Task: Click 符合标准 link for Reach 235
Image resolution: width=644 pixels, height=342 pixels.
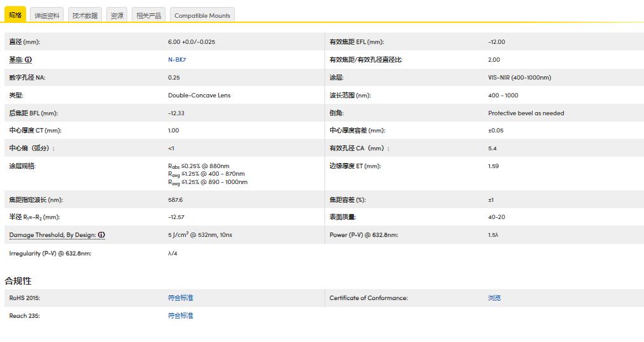Action: 181,316
